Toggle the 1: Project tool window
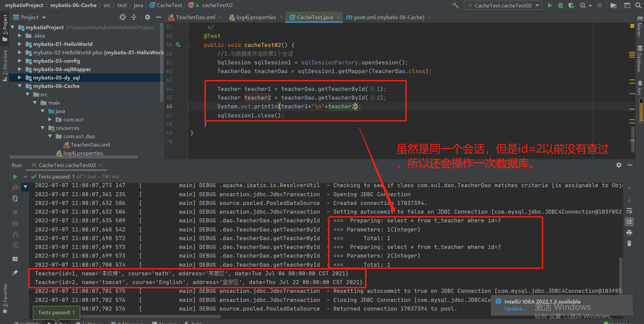The height and width of the screenshot is (324, 644). [x=5, y=28]
